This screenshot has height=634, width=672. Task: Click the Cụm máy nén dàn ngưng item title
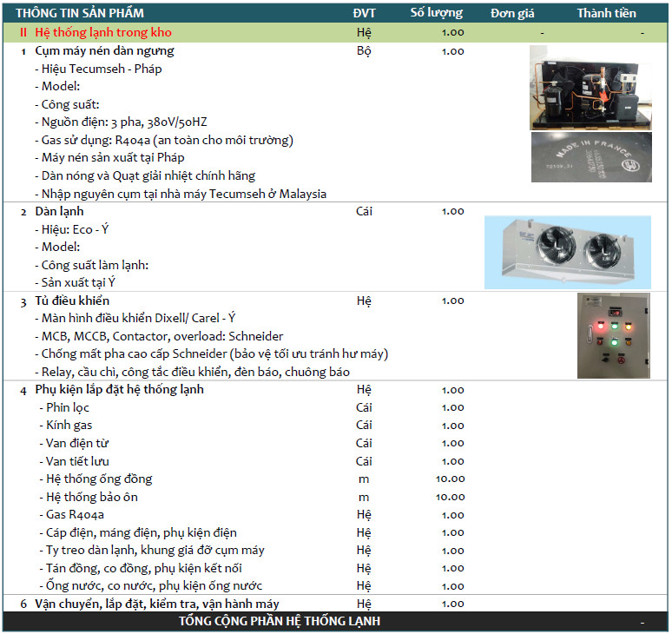(104, 51)
